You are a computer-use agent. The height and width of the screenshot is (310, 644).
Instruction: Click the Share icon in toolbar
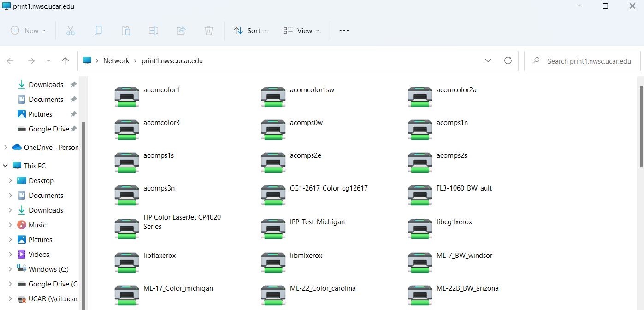point(181,30)
